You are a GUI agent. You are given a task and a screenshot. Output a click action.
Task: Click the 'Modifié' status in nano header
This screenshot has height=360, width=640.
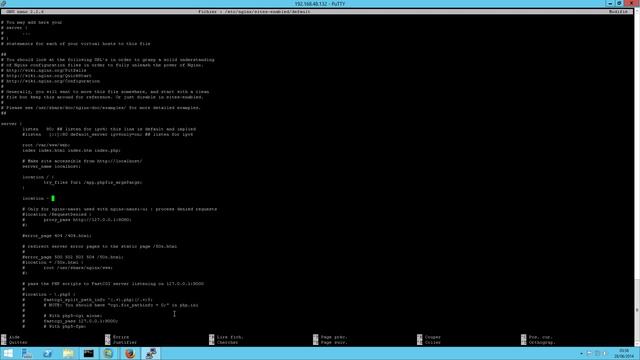618,12
